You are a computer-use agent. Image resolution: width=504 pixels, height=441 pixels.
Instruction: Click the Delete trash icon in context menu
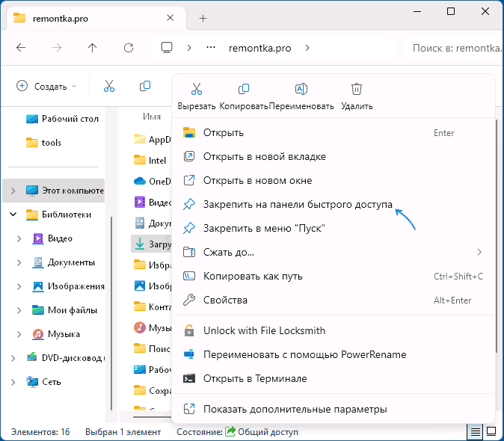[357, 90]
